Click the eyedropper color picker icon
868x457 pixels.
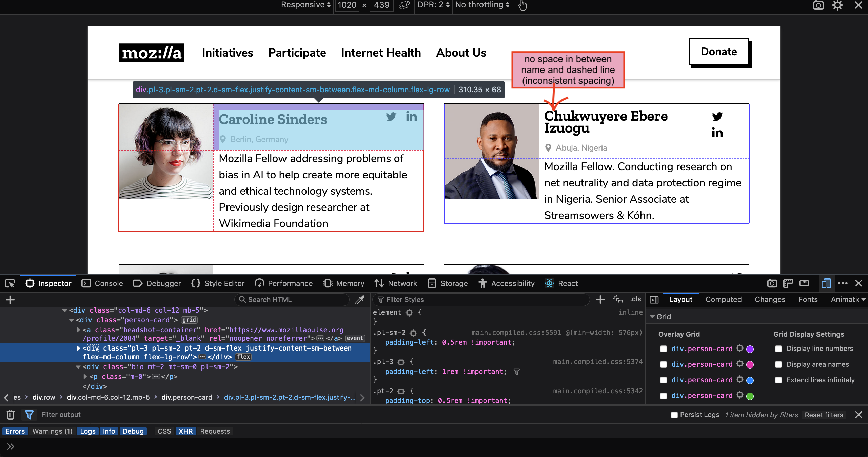pyautogui.click(x=360, y=300)
